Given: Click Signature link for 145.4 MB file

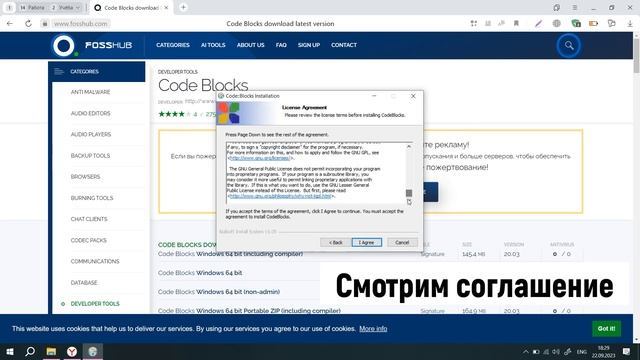Looking at the screenshot, I should click(x=432, y=254).
